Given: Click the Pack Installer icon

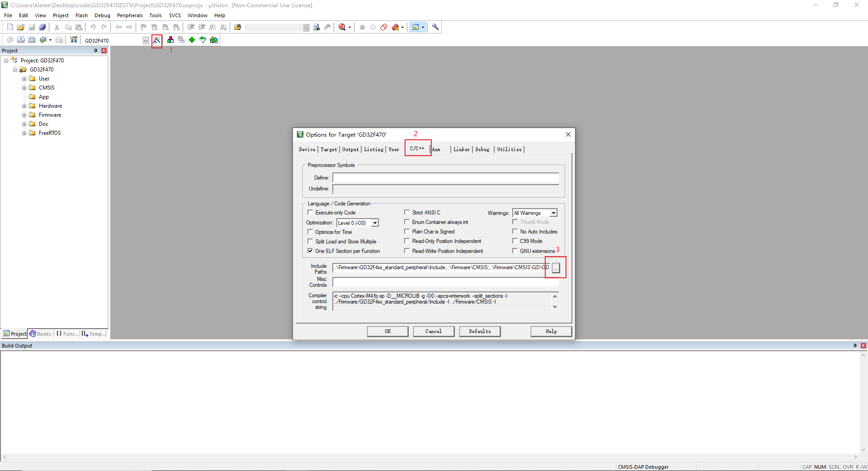Looking at the screenshot, I should 214,40.
